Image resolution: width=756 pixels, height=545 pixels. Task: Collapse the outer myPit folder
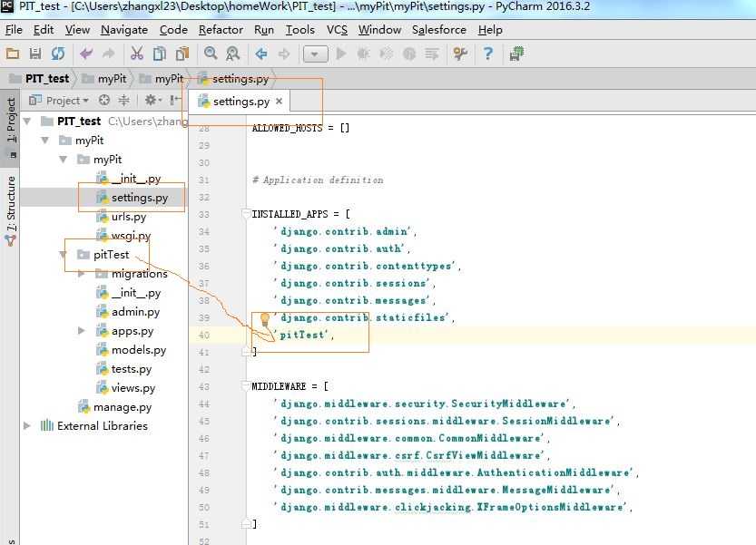point(44,141)
